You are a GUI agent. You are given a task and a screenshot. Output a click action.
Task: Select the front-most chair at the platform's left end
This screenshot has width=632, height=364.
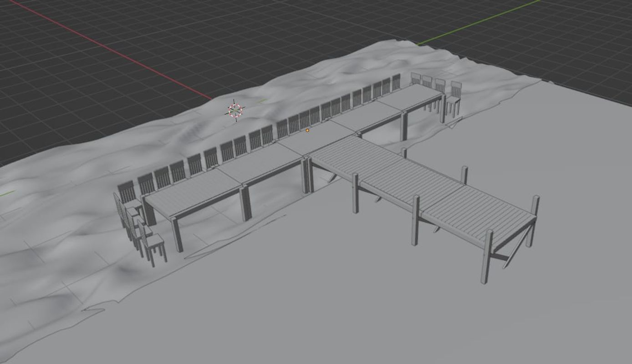(x=154, y=245)
